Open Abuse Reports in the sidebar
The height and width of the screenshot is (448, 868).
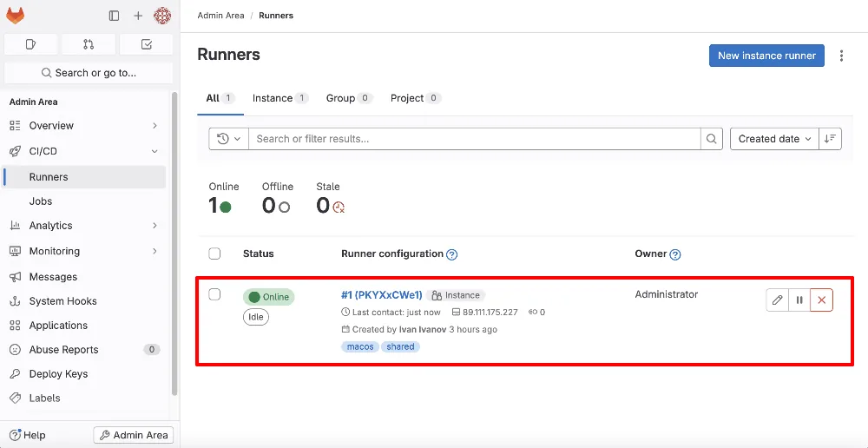coord(84,350)
